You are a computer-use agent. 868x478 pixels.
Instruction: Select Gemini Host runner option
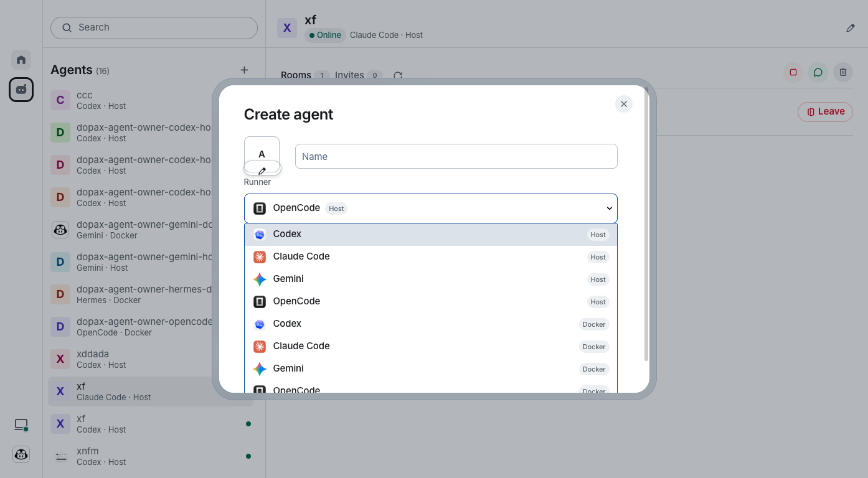(x=430, y=279)
